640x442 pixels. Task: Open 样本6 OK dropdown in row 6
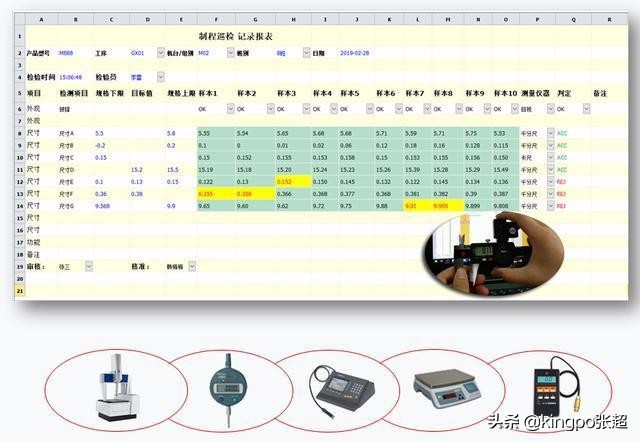(x=399, y=109)
